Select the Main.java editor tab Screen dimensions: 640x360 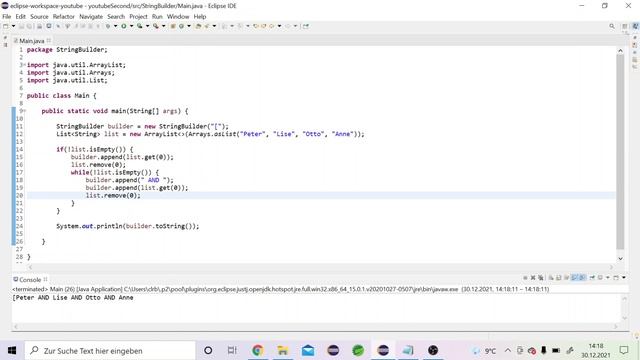pos(31,41)
